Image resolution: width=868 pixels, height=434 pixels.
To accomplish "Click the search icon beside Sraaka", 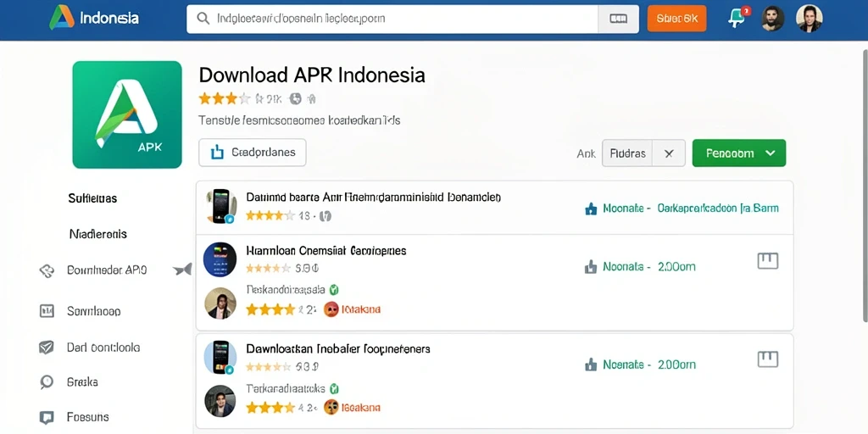I will tap(47, 382).
